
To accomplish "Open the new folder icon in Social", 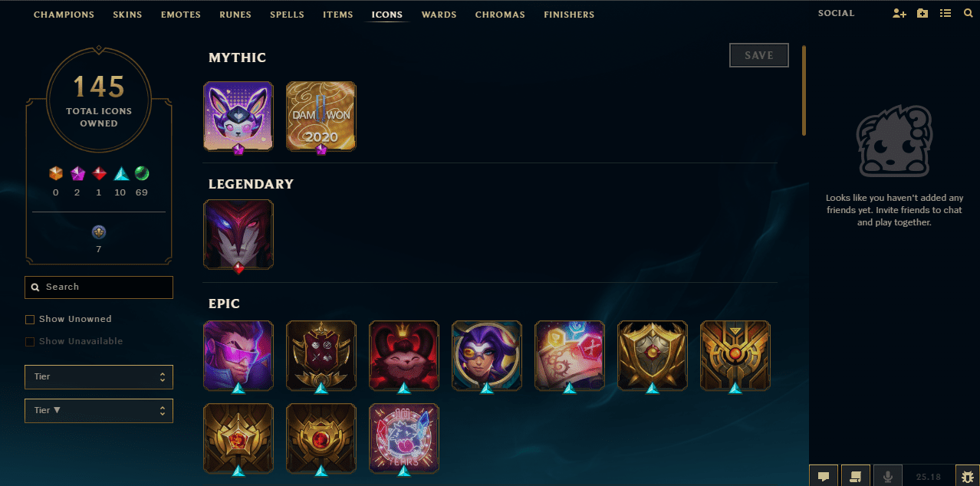I will 922,14.
